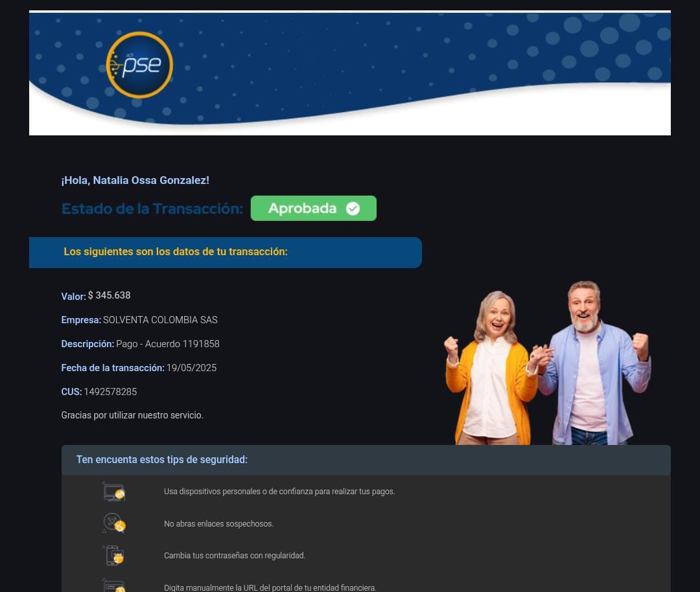Viewport: 700px width, 592px height.
Task: Select the CUS number 1492578285
Action: (x=110, y=392)
